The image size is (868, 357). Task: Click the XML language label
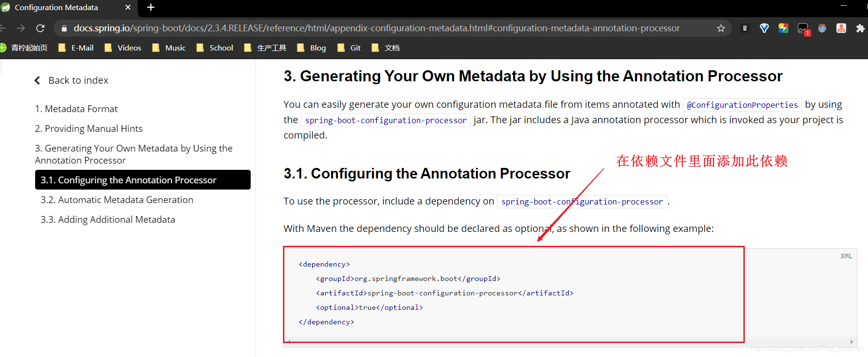point(846,256)
